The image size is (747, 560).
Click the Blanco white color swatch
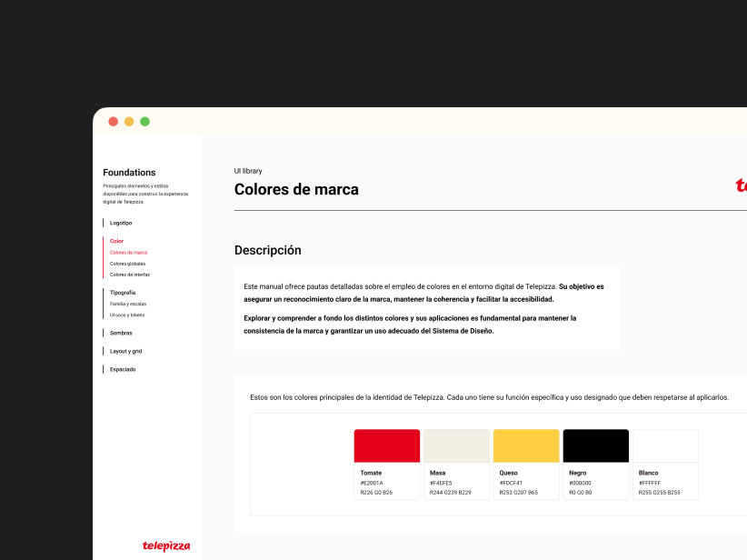665,445
